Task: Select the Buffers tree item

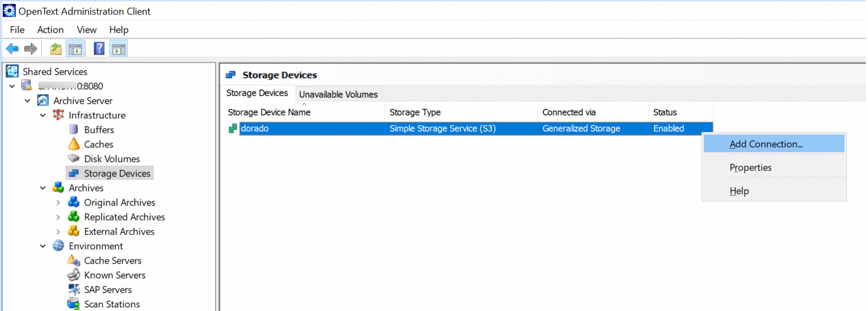Action: [99, 129]
